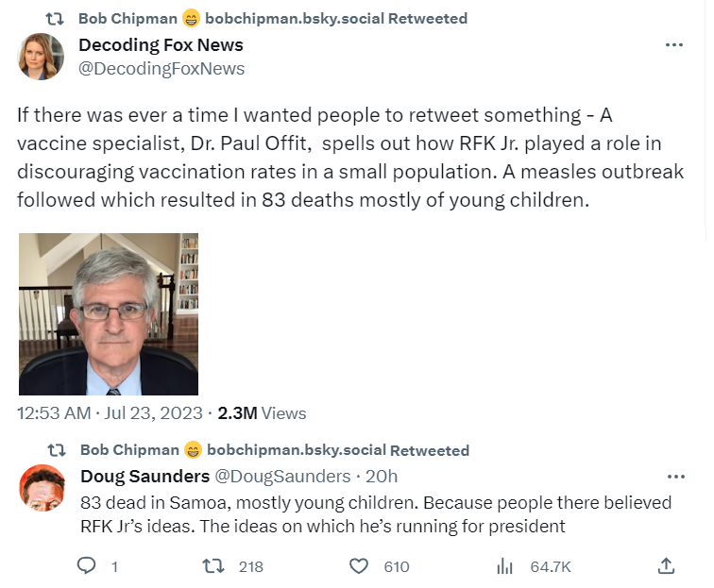714x588 pixels.
Task: Open the Doug Saunders profile avatar
Action: 42,487
